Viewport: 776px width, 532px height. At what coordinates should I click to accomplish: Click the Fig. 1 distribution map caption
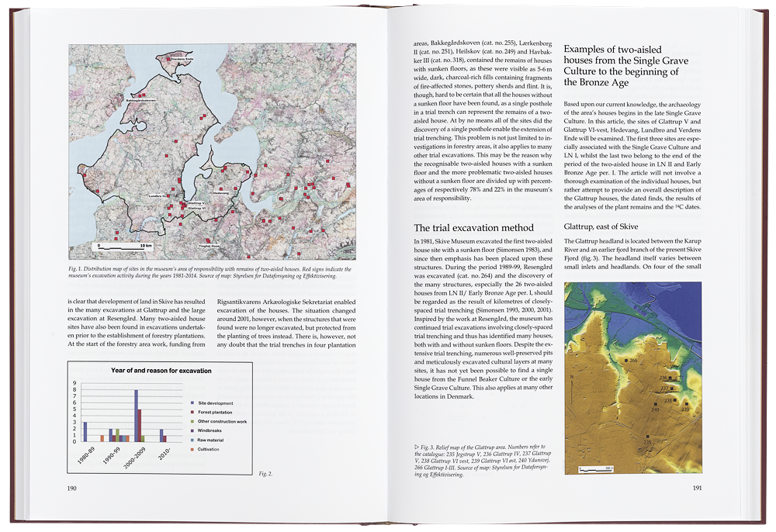(210, 272)
